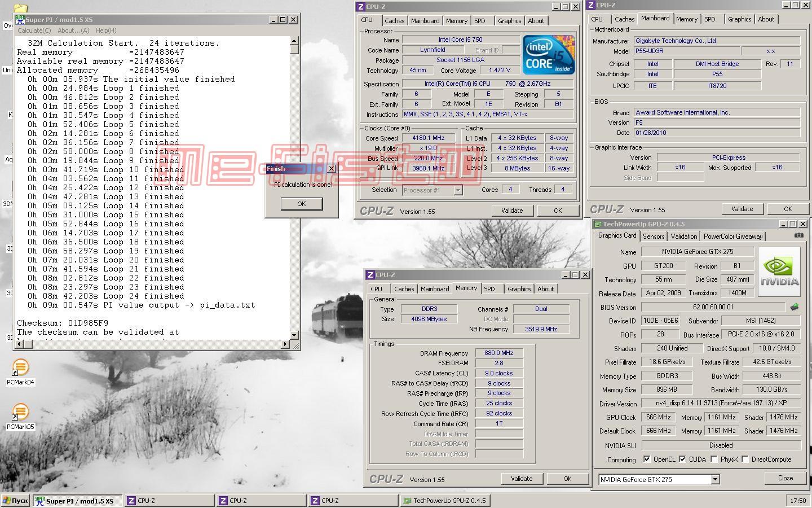Click the Close button in GPU-Z

[785, 478]
